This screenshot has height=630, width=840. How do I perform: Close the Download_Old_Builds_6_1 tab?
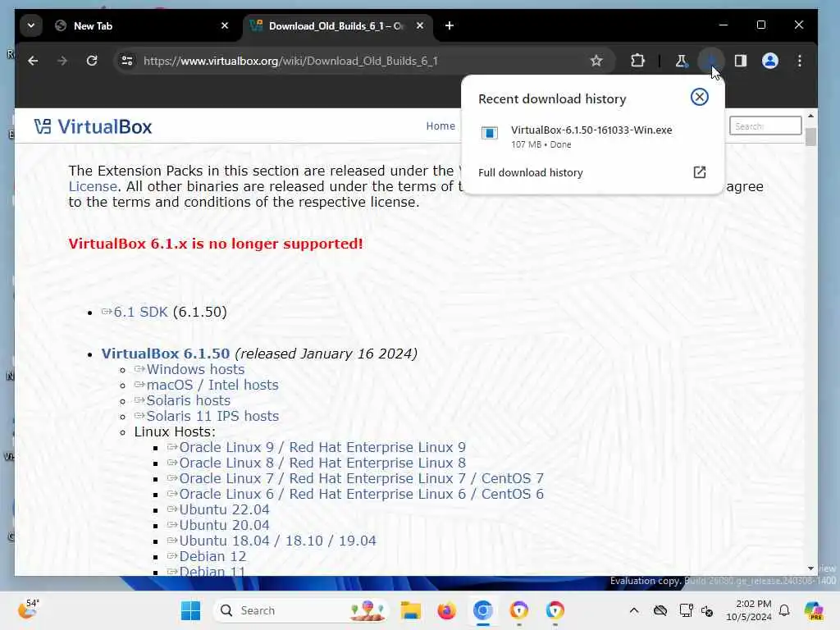[420, 25]
